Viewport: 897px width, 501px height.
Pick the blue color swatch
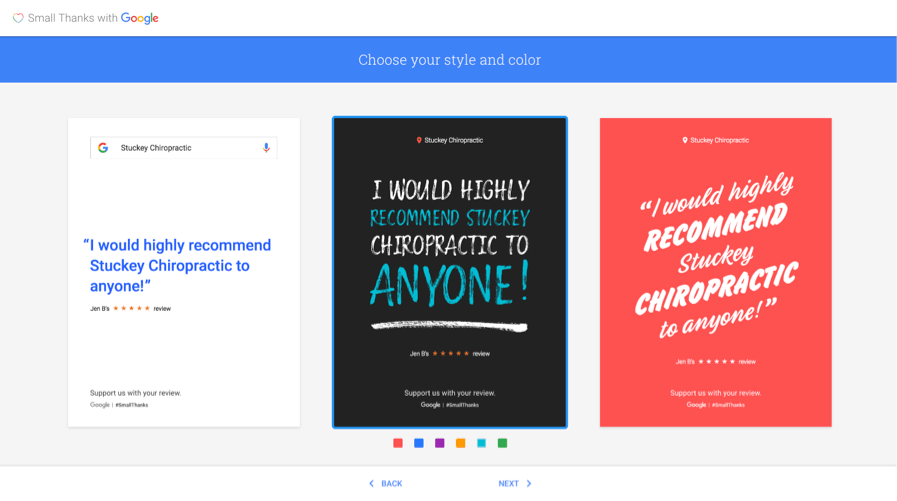pyautogui.click(x=419, y=443)
